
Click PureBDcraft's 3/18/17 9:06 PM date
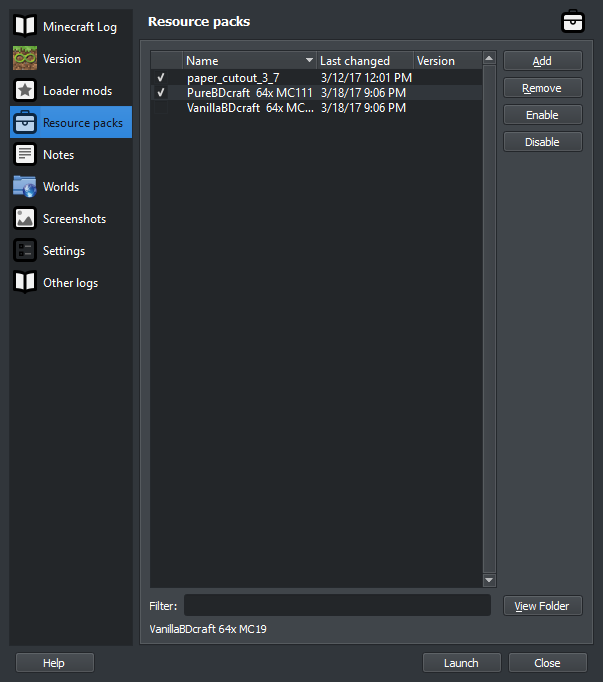tap(363, 93)
